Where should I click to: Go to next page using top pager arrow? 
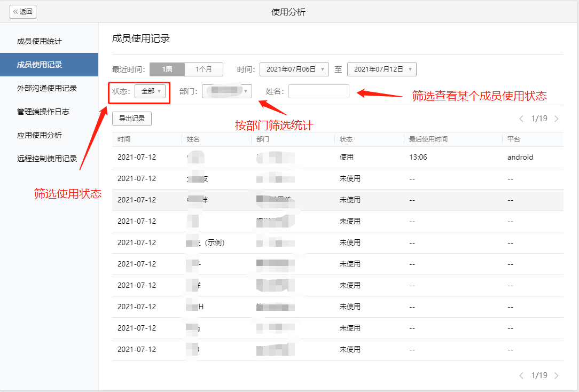coord(557,119)
